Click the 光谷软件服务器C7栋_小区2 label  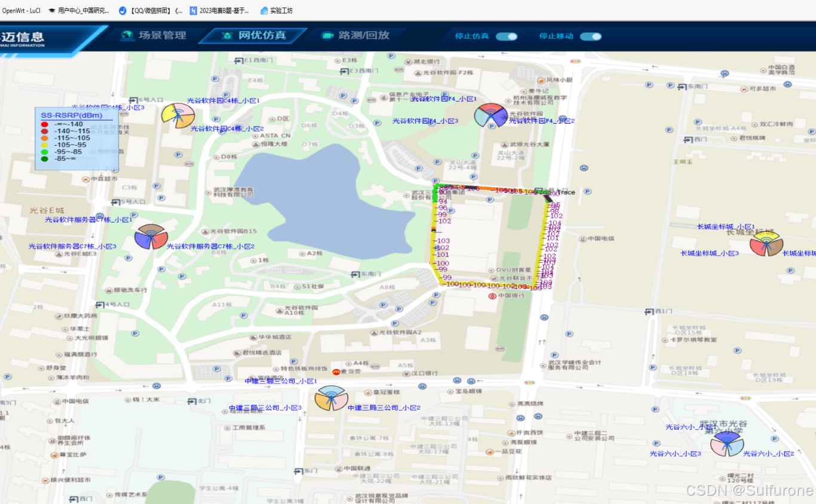(211, 246)
